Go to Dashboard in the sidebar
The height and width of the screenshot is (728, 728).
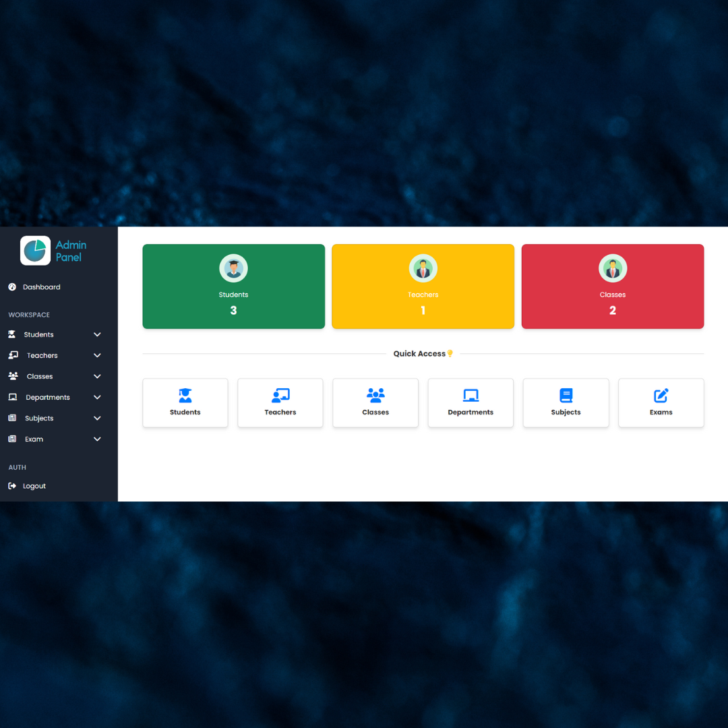41,287
